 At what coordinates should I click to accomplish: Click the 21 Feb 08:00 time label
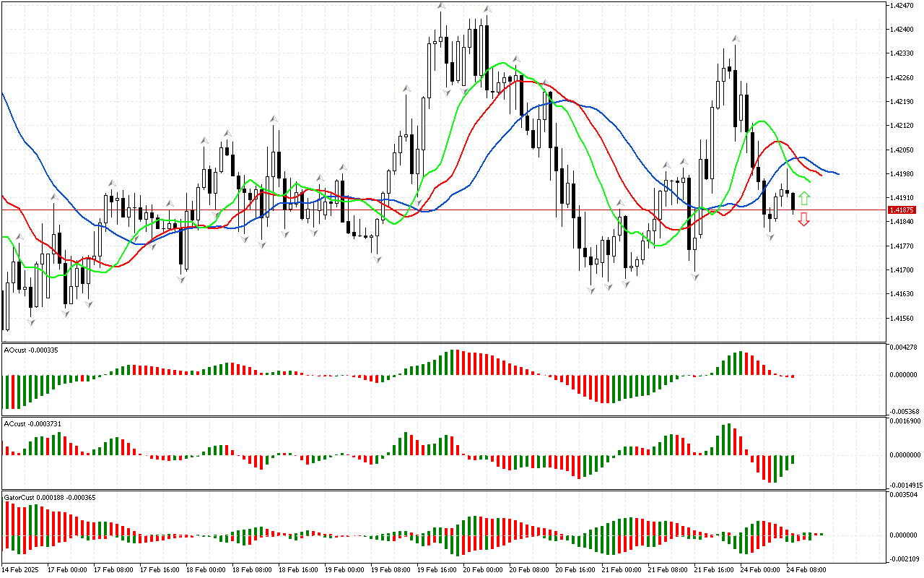click(668, 570)
